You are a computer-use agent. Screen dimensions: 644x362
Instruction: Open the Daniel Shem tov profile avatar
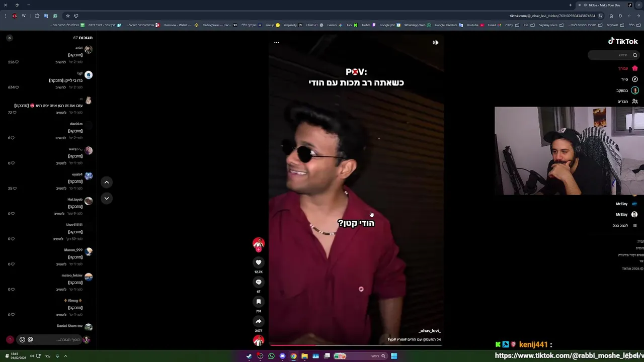click(x=89, y=327)
